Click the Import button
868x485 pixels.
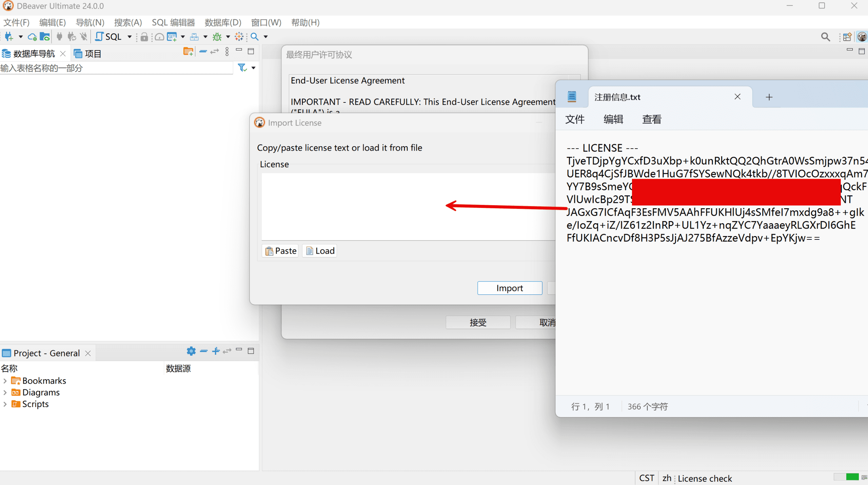point(509,288)
